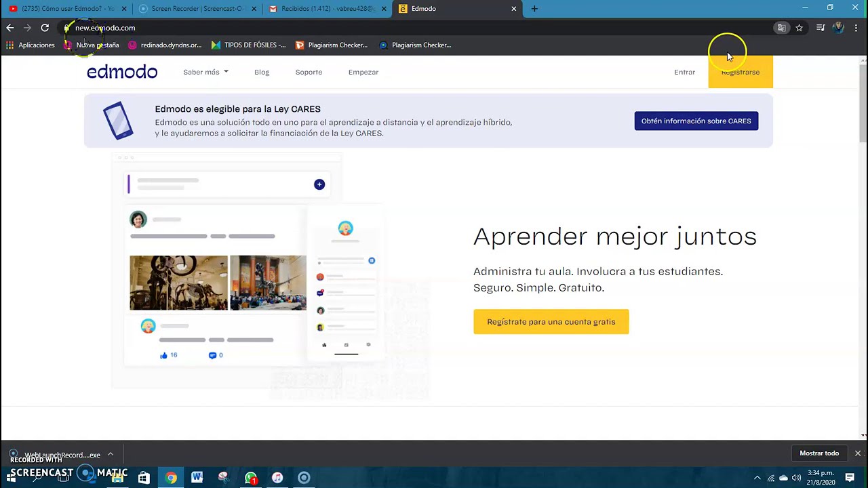Click Edmodo es elegible para la Ley CARES
The height and width of the screenshot is (488, 868).
click(x=237, y=109)
